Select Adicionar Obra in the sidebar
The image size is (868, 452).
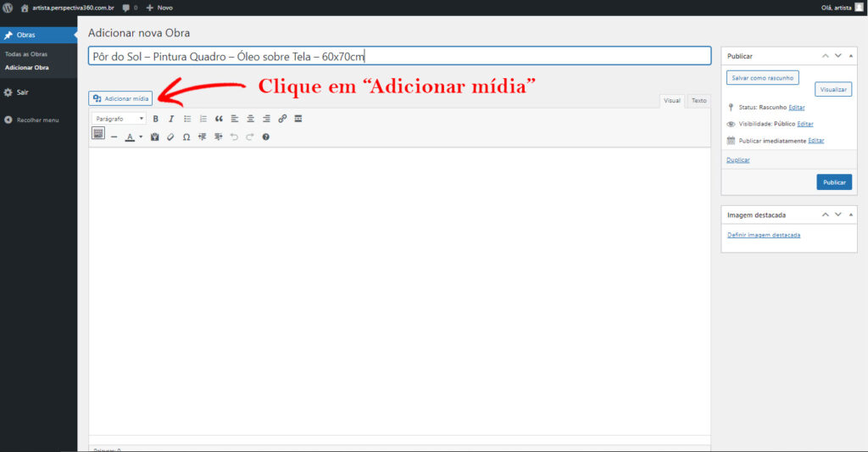pos(26,68)
